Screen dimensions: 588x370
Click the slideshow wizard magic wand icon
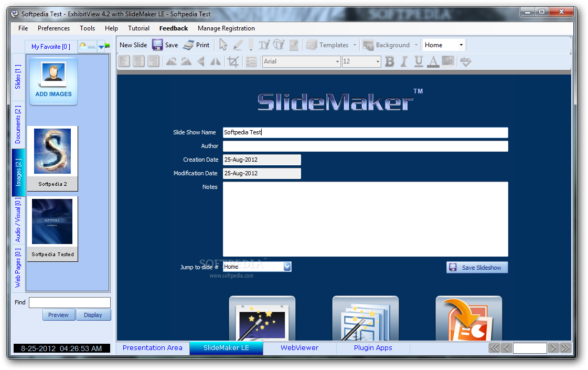point(262,318)
